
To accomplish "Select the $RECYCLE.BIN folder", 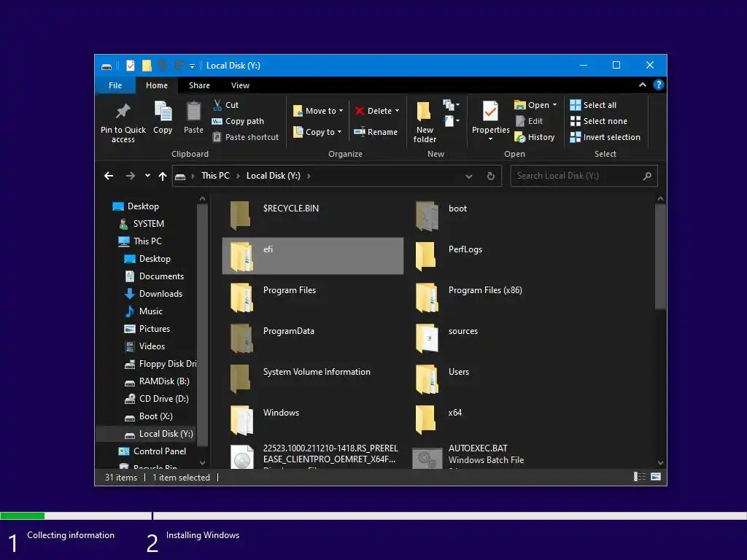I will tap(313, 215).
